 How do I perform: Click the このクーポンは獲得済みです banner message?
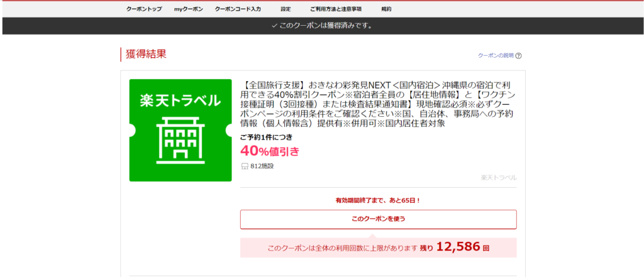point(322,26)
